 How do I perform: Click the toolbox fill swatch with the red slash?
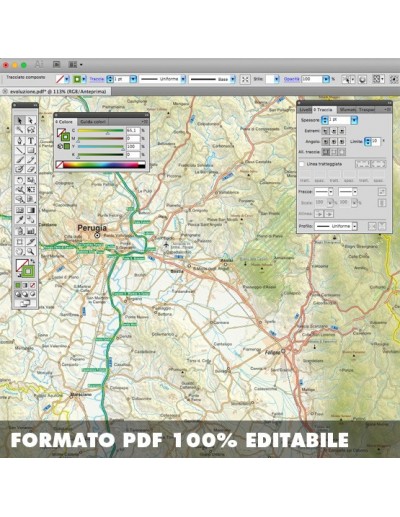21,265
